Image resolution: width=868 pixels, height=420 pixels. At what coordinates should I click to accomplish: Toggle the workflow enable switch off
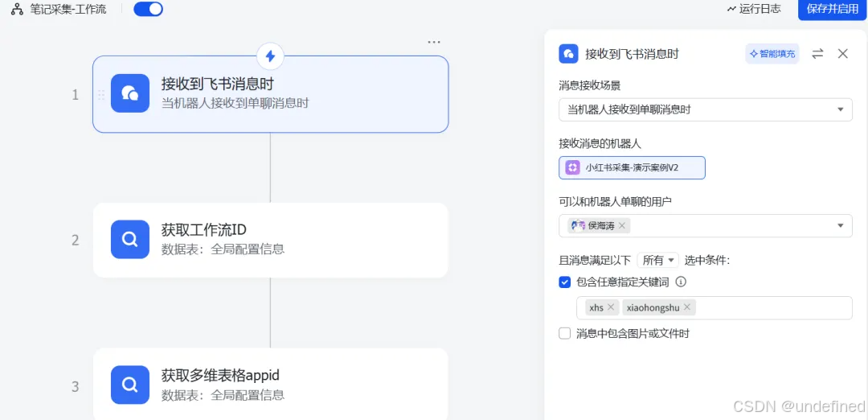coord(149,9)
